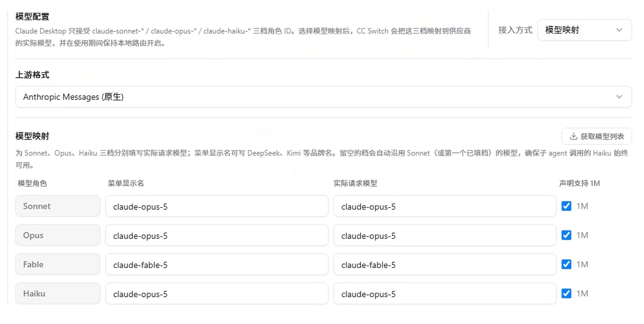Edit the Sonnet row 菜单显示名 field
Image resolution: width=644 pixels, height=324 pixels.
click(217, 206)
